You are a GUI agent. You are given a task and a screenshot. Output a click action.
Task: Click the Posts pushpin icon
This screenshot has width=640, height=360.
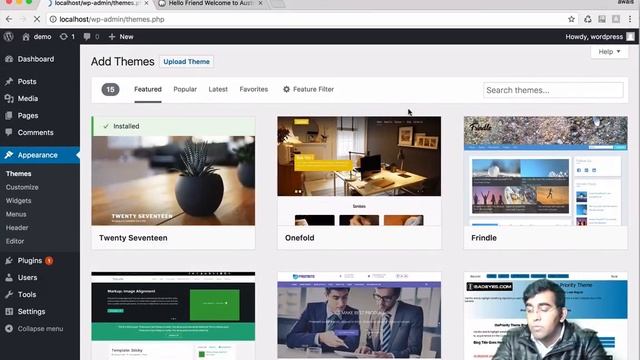coord(9,82)
